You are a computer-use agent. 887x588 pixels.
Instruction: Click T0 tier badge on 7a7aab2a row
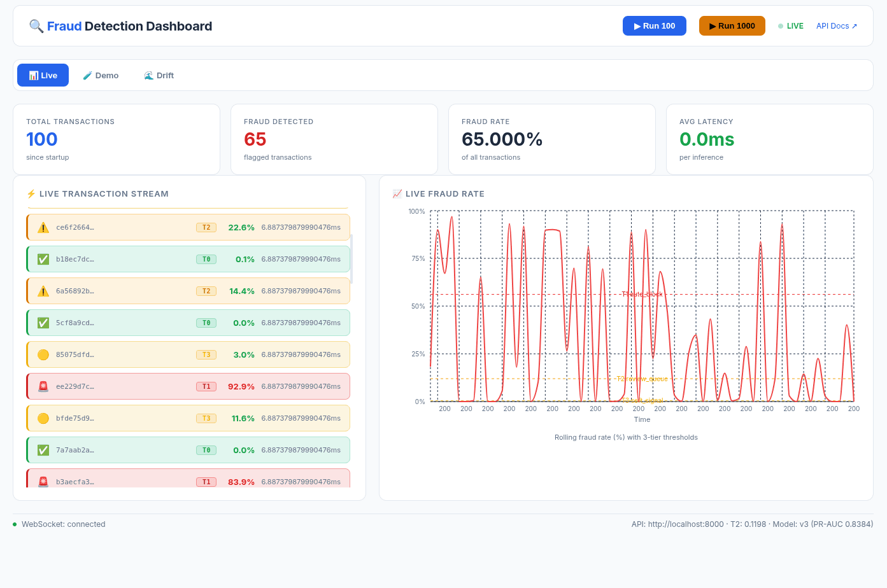coord(206,450)
